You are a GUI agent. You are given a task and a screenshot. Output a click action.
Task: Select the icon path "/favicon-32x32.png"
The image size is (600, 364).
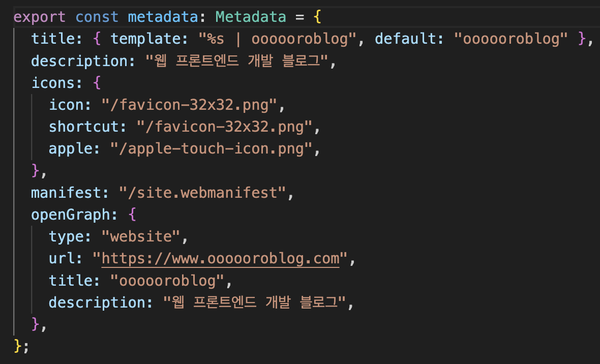point(189,105)
